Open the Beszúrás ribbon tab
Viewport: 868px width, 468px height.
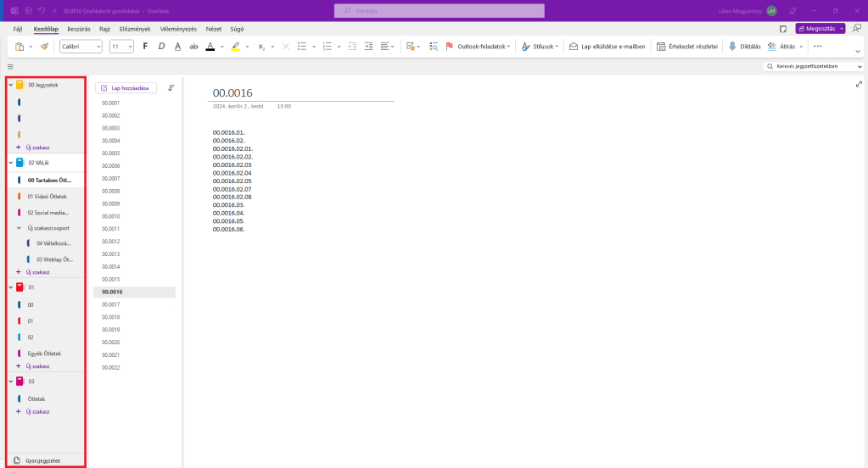(79, 28)
